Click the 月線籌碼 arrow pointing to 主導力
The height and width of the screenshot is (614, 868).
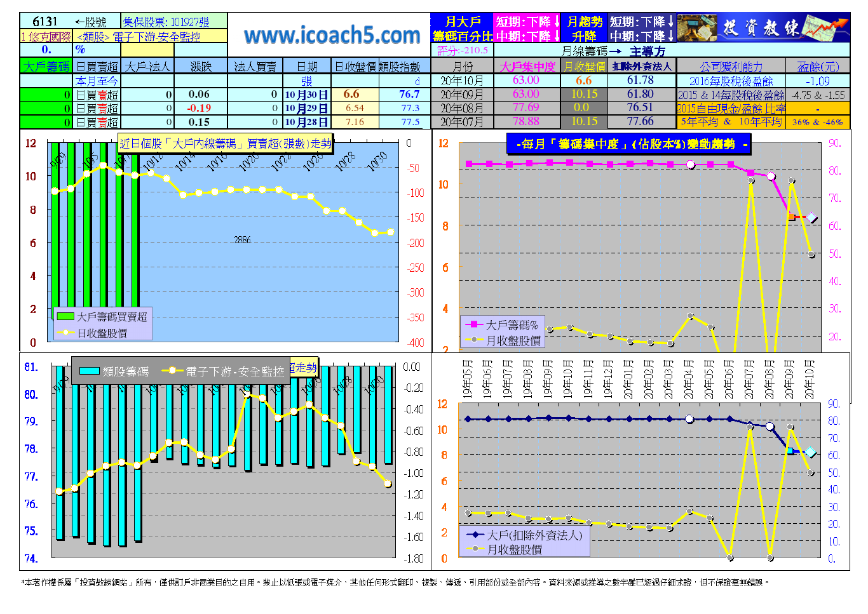coord(614,51)
